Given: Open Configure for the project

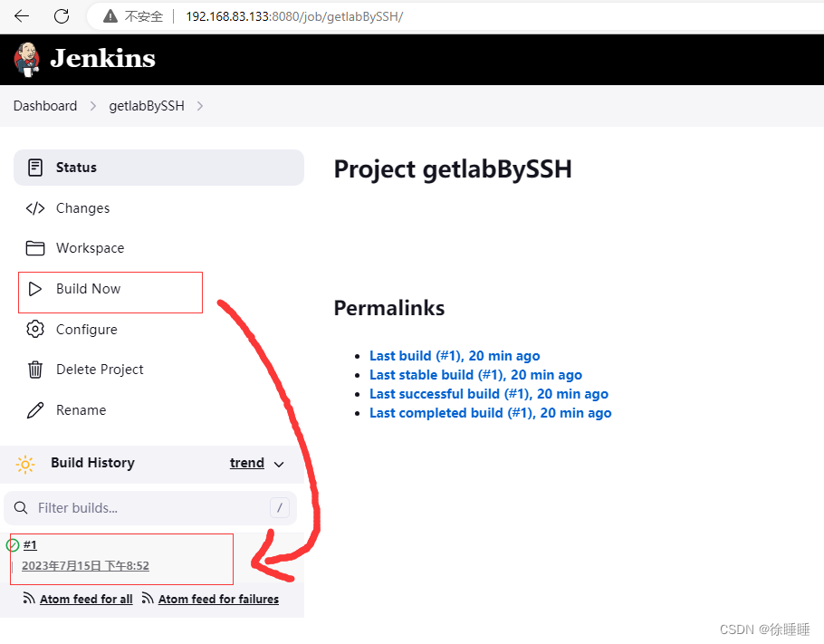Looking at the screenshot, I should coord(158,329).
